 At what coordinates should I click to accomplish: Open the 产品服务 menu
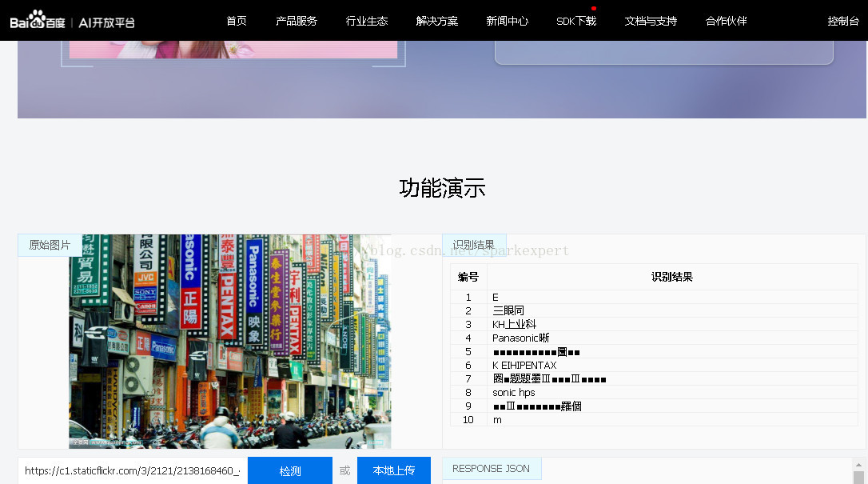(297, 21)
